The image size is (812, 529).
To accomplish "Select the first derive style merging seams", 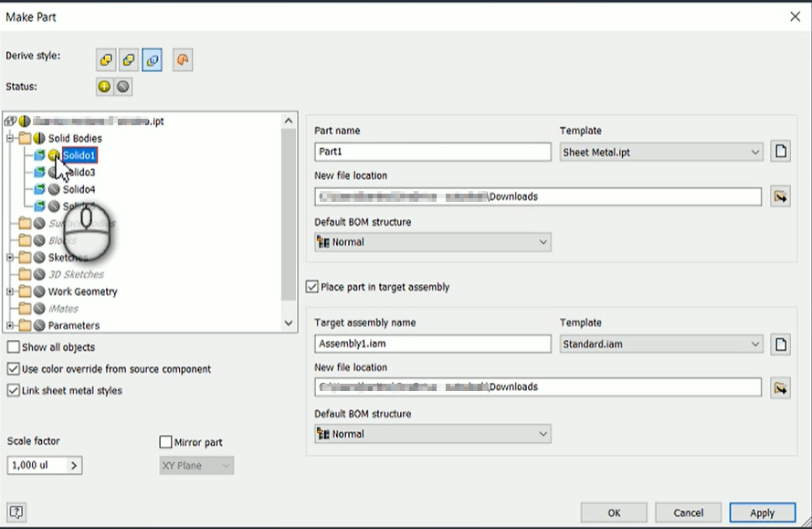I will point(106,59).
